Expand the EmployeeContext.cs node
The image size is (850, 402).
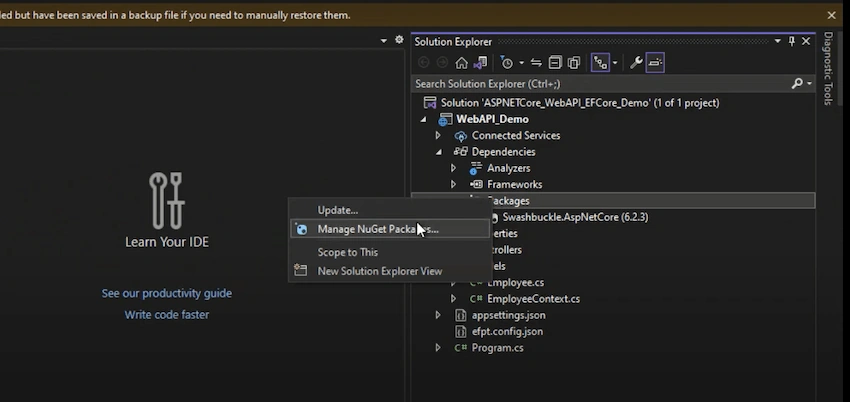coord(453,299)
